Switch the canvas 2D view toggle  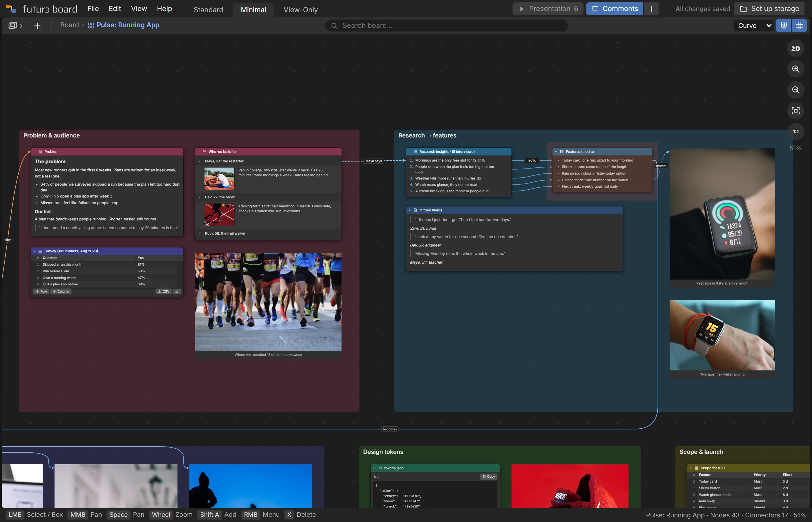pyautogui.click(x=795, y=48)
